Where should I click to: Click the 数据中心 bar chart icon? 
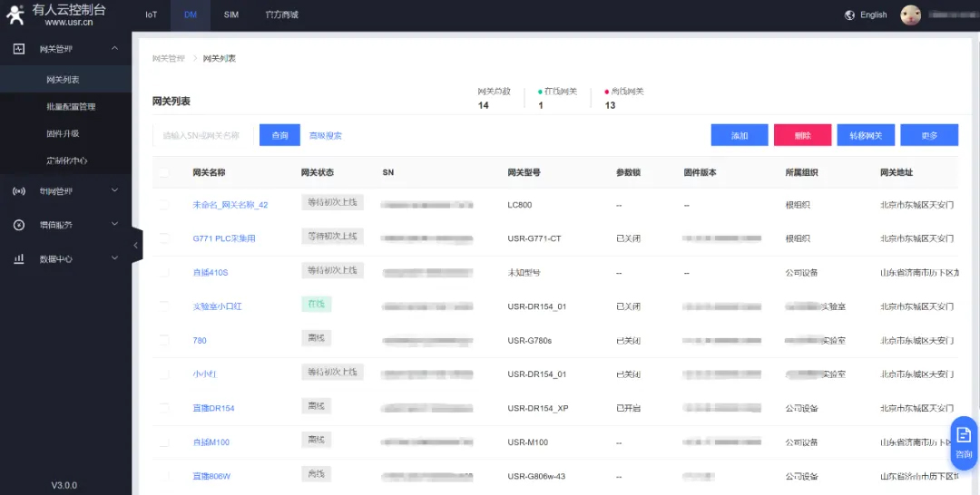click(x=19, y=258)
